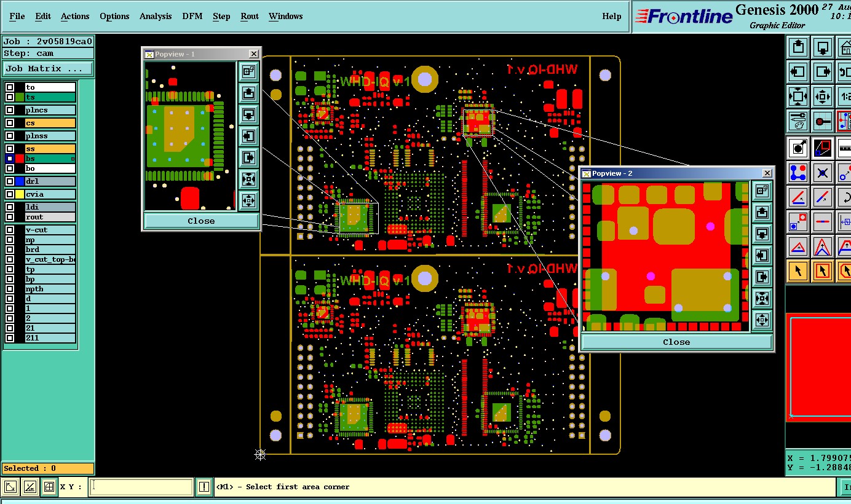Toggle the checkbox for layer cvia
Viewport: 851px width, 504px height.
[10, 194]
